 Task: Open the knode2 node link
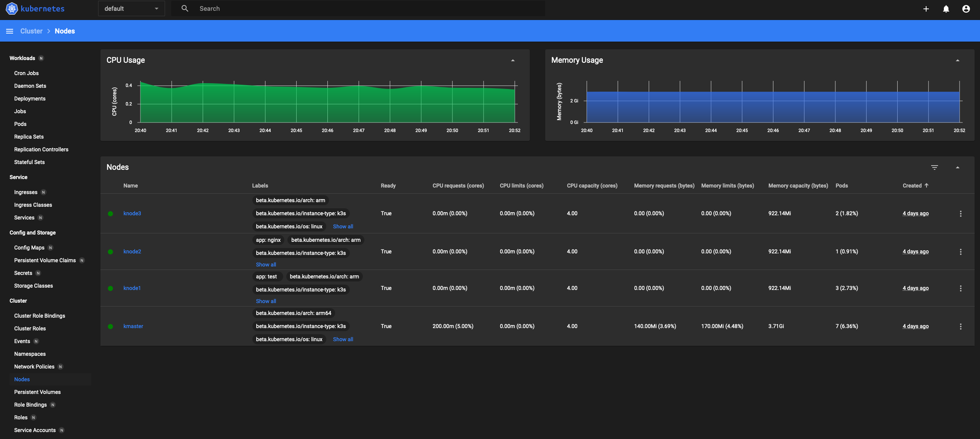[x=132, y=251]
